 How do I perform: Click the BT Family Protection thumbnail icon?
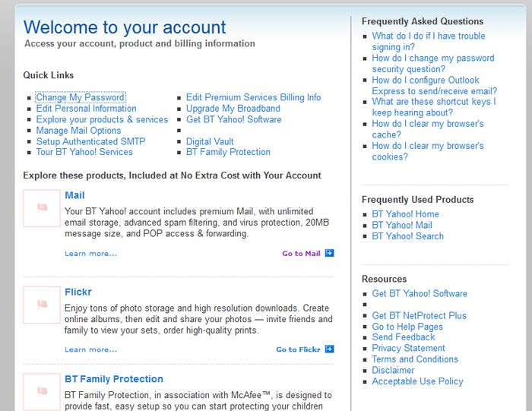coord(42,392)
